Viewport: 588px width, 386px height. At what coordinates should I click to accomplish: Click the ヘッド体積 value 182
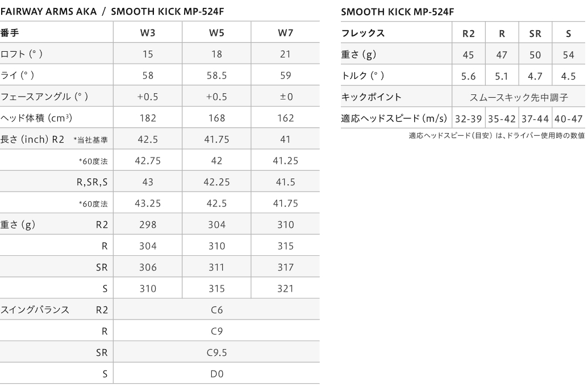(x=148, y=118)
